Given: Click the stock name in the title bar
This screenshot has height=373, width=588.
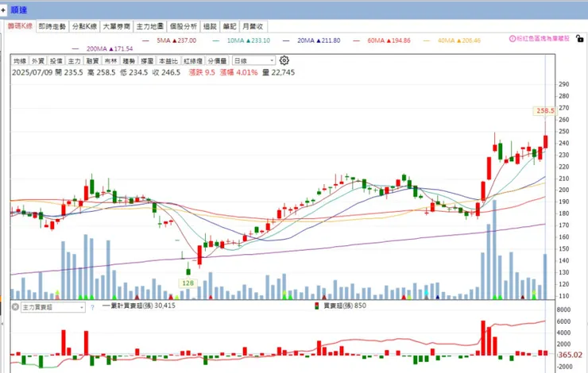Looking at the screenshot, I should click(x=19, y=10).
